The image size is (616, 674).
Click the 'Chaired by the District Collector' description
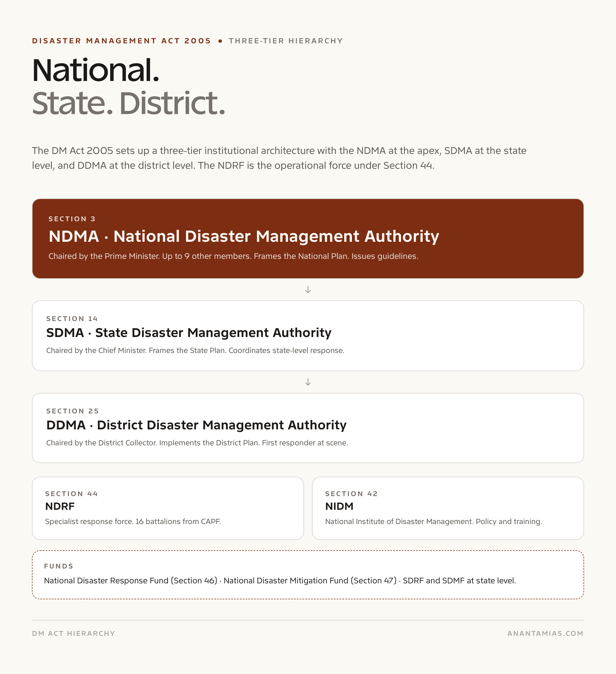point(197,443)
